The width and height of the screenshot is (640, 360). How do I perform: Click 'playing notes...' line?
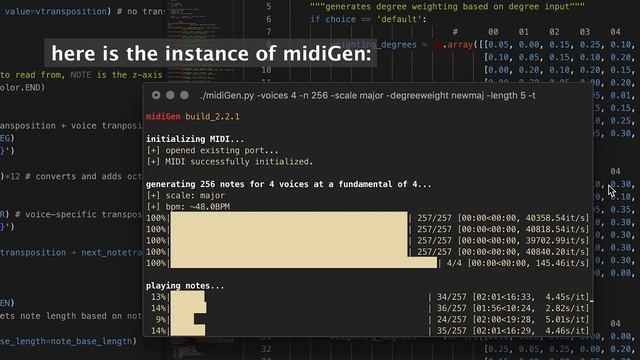pos(185,286)
